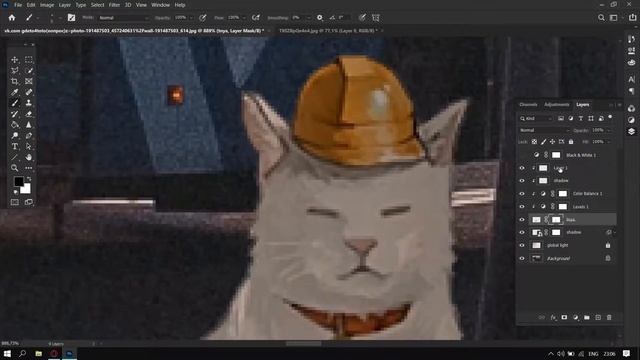This screenshot has height=360, width=640.
Task: Select the Move tool
Action: coord(15,60)
